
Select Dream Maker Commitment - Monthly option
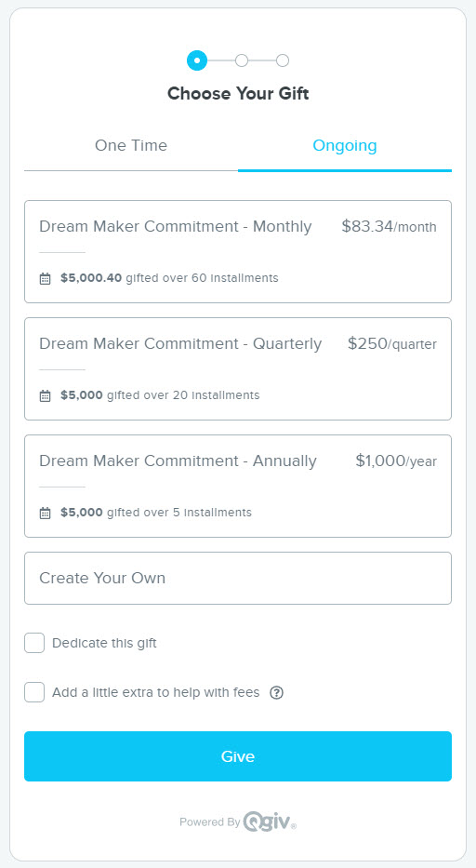pos(238,251)
